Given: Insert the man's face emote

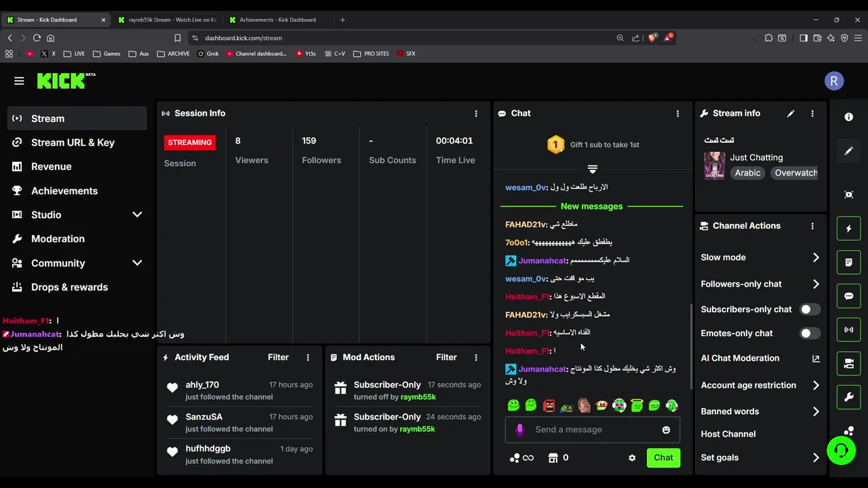Looking at the screenshot, I should click(584, 405).
